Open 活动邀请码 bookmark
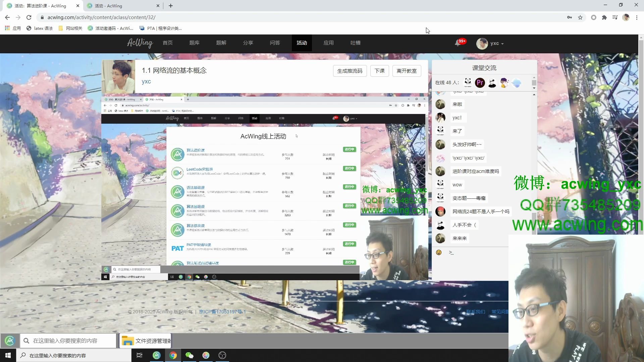Viewport: 644px width, 362px height. [x=111, y=28]
